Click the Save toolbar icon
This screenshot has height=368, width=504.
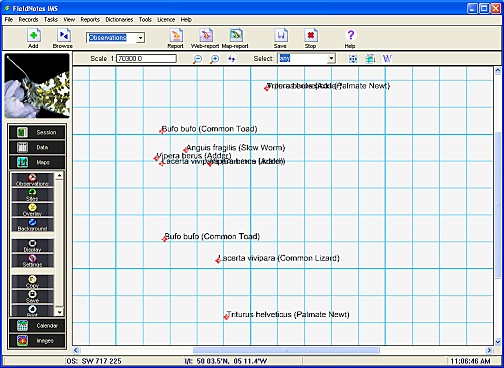pyautogui.click(x=281, y=35)
